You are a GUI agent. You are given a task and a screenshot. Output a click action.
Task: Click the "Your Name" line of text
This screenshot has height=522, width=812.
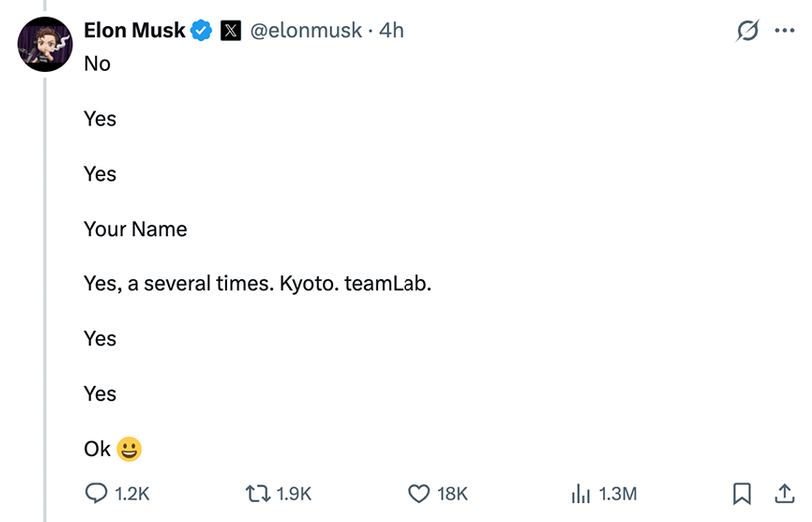point(135,229)
